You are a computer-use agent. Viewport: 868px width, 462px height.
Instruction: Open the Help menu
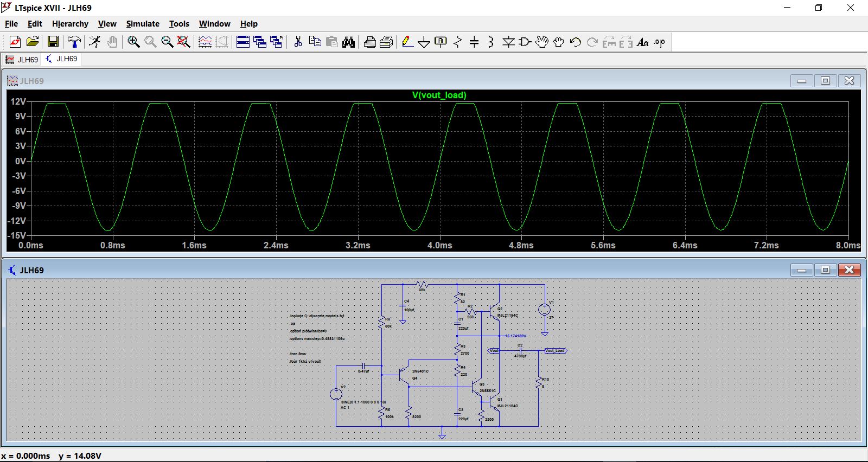coord(249,24)
